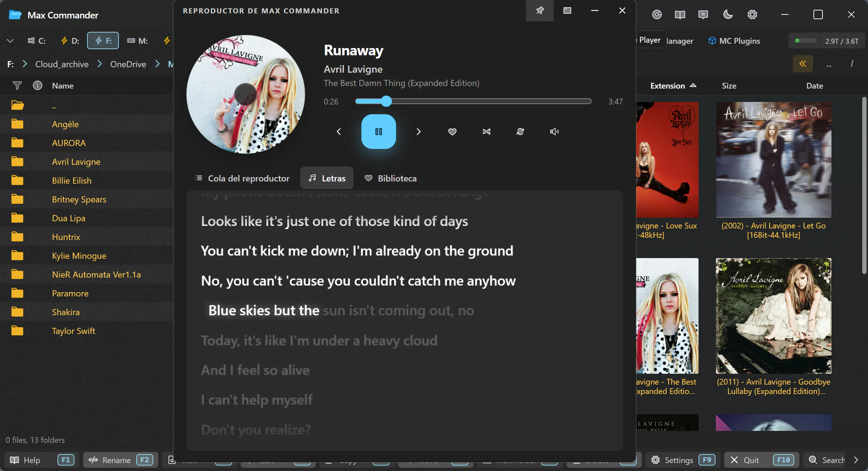This screenshot has width=868, height=471.
Task: Favorite the song with the heart icon
Action: click(452, 132)
